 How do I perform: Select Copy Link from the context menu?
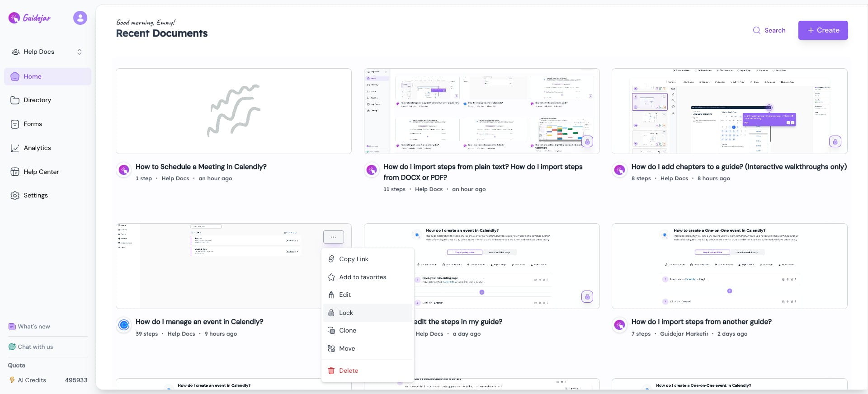pyautogui.click(x=368, y=259)
